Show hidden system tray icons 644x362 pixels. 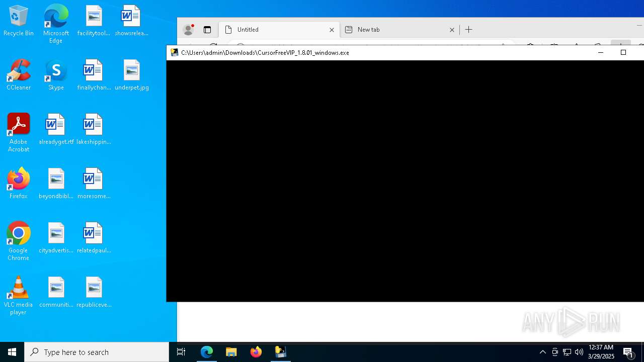542,352
